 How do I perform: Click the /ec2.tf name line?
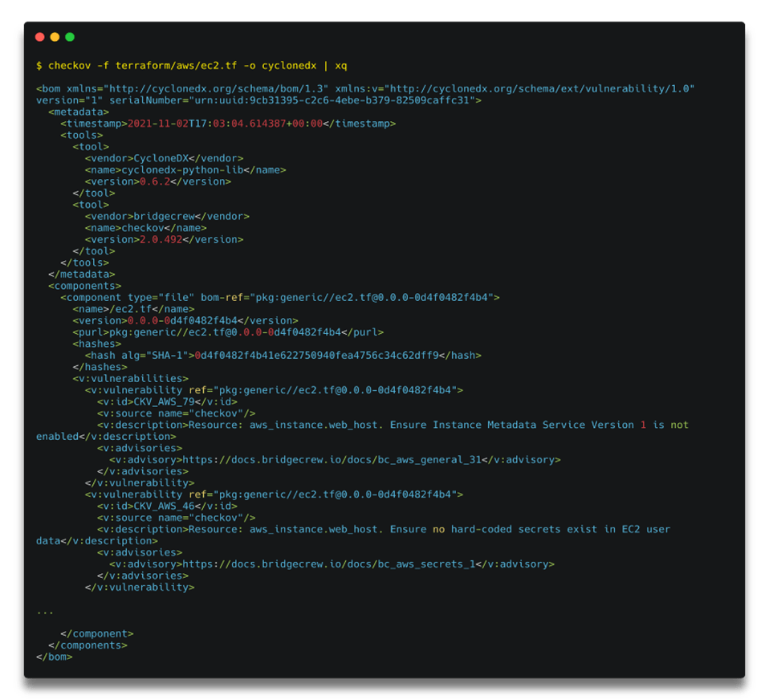133,310
